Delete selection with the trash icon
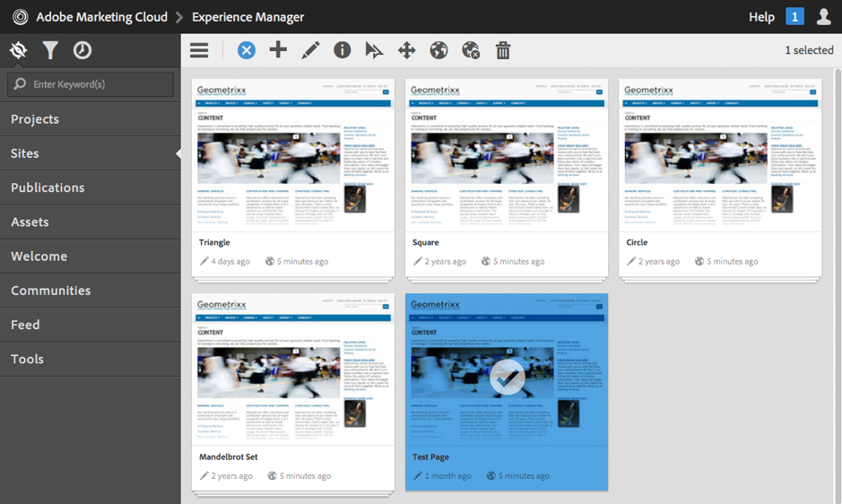The height and width of the screenshot is (504, 842). coord(503,50)
